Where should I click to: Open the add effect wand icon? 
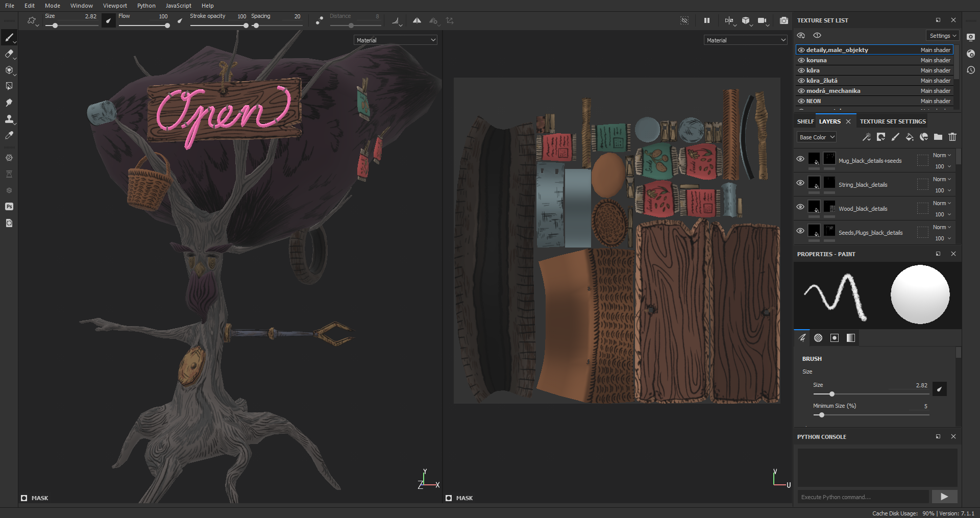click(x=867, y=137)
